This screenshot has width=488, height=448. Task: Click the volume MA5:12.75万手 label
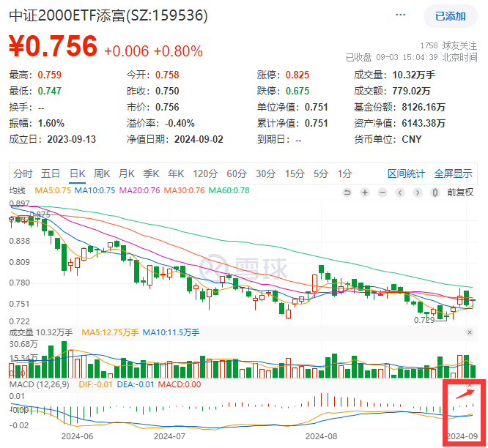coord(110,332)
